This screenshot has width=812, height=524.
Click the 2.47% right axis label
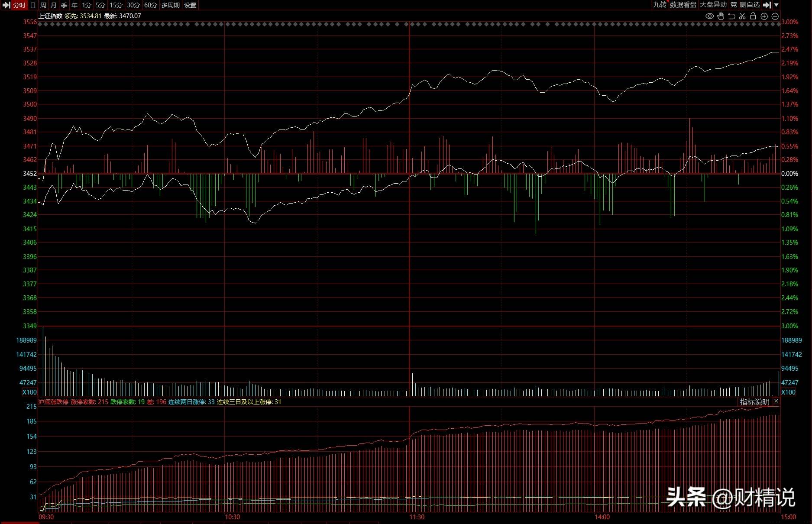[x=789, y=49]
